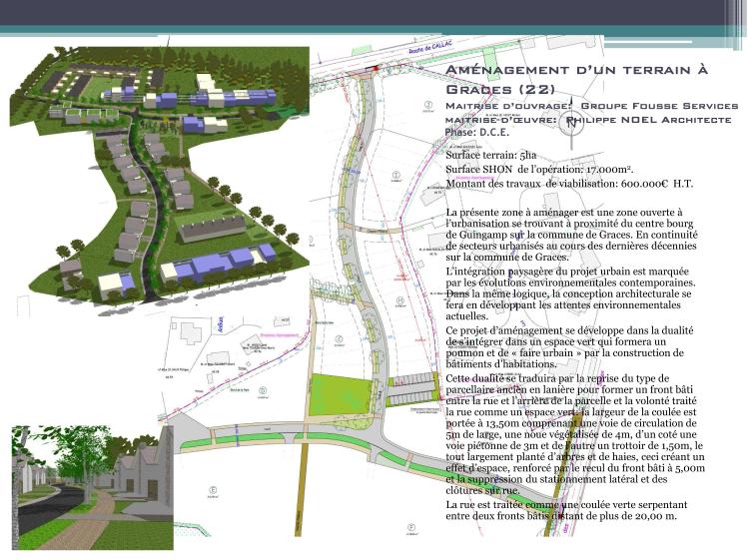Select the circled lot marker E on plan
Image resolution: width=749 pixels, height=560 pixels.
[213, 490]
